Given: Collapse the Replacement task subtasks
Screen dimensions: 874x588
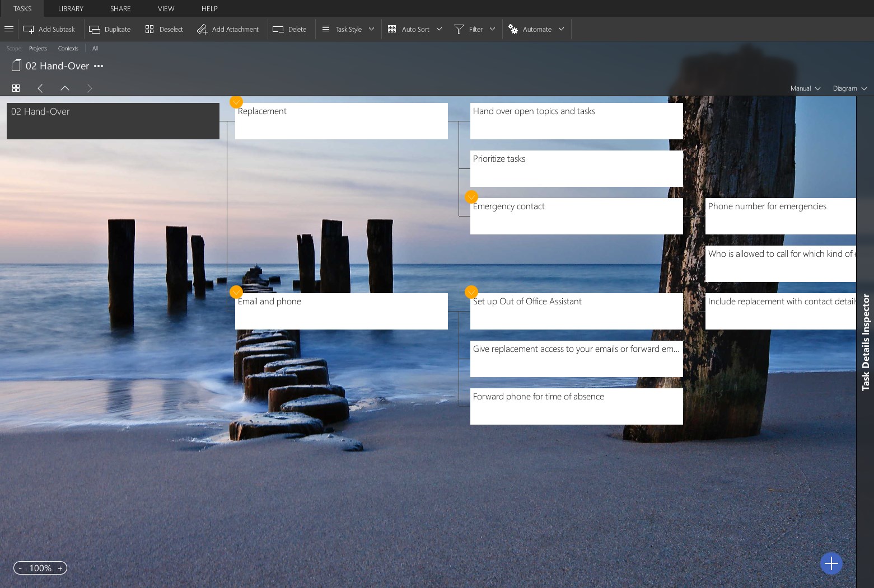Looking at the screenshot, I should [236, 102].
